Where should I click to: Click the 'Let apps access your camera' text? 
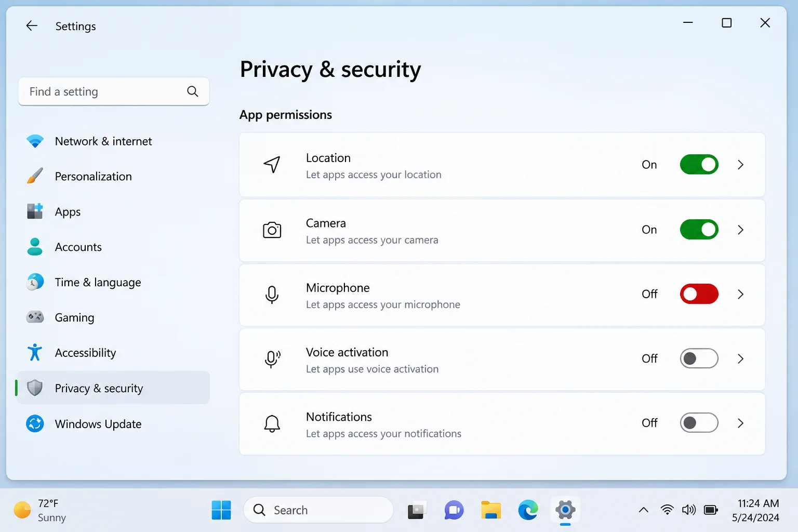point(372,240)
